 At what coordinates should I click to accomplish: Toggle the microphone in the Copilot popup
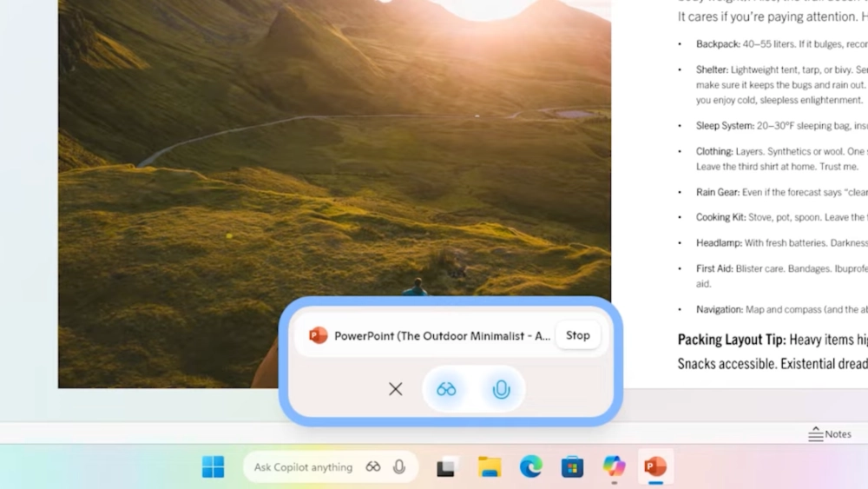(501, 389)
